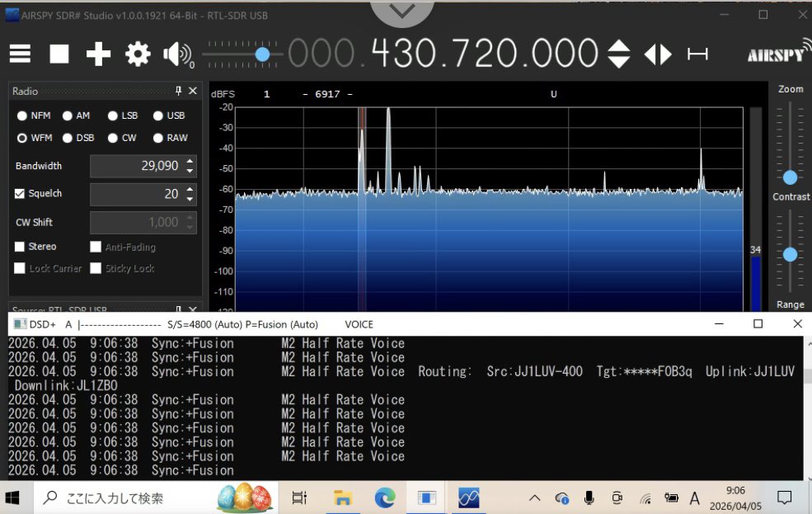
Task: Increase Squelch threshold with up arrow
Action: tap(190, 189)
